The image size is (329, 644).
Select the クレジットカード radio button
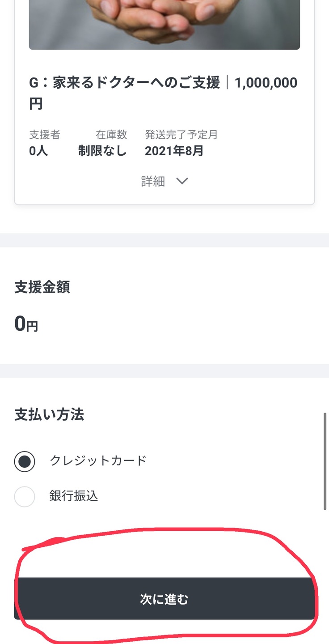25,461
